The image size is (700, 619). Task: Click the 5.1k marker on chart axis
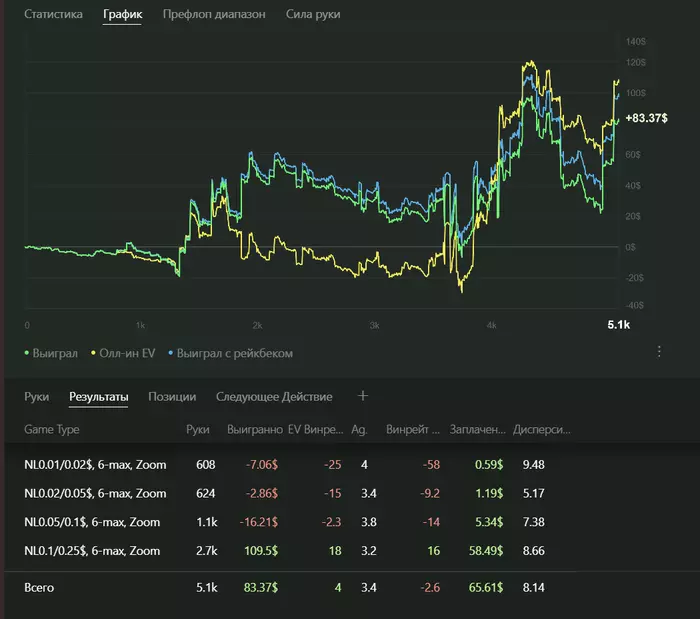point(620,325)
